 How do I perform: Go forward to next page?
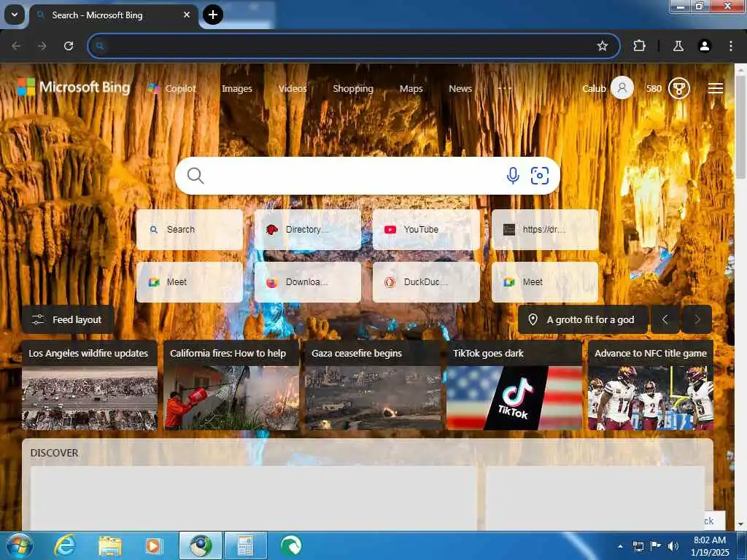point(42,46)
